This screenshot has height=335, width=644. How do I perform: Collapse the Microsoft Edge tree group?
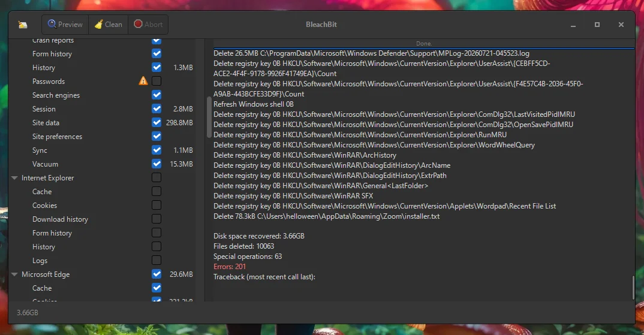(14, 274)
